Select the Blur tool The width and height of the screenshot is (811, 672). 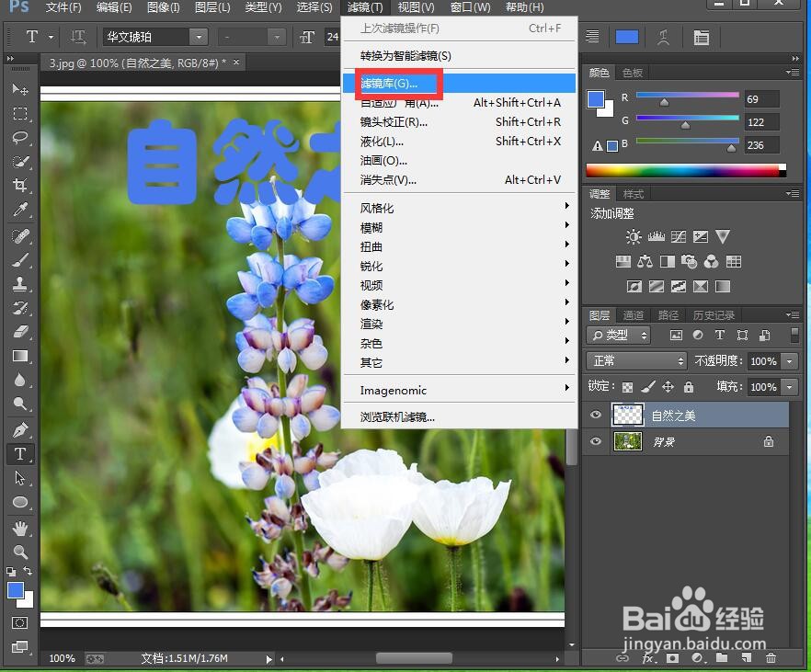point(19,380)
